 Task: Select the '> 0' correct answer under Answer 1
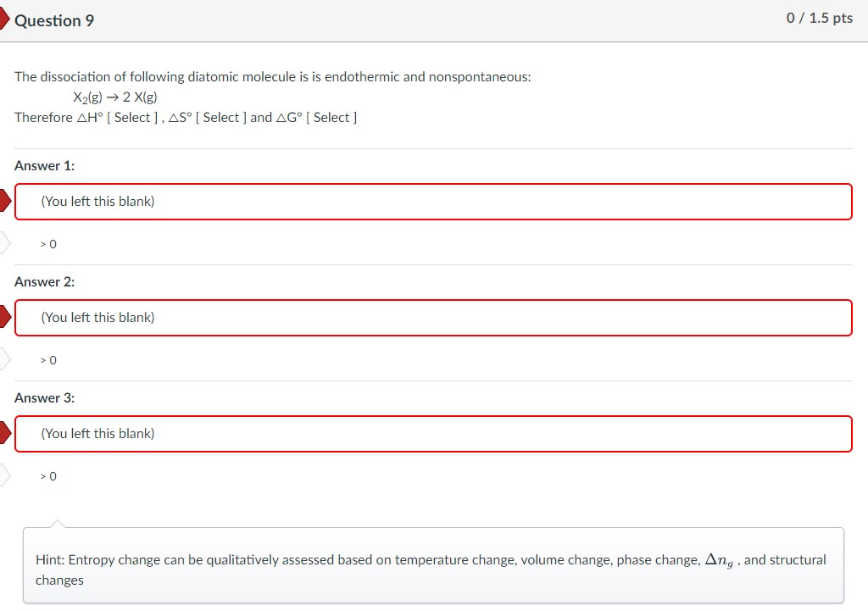pyautogui.click(x=47, y=243)
